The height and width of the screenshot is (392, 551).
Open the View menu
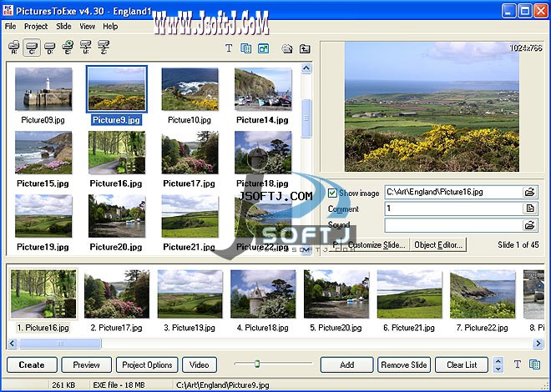pyautogui.click(x=87, y=27)
